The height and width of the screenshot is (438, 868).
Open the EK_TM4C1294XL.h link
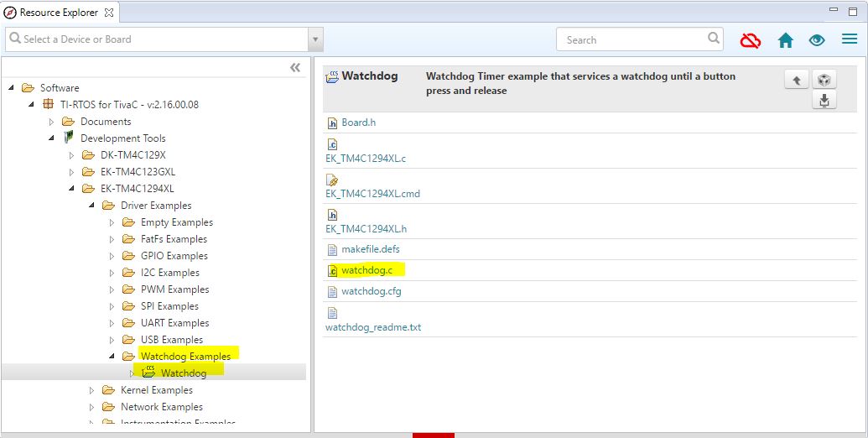tap(366, 229)
